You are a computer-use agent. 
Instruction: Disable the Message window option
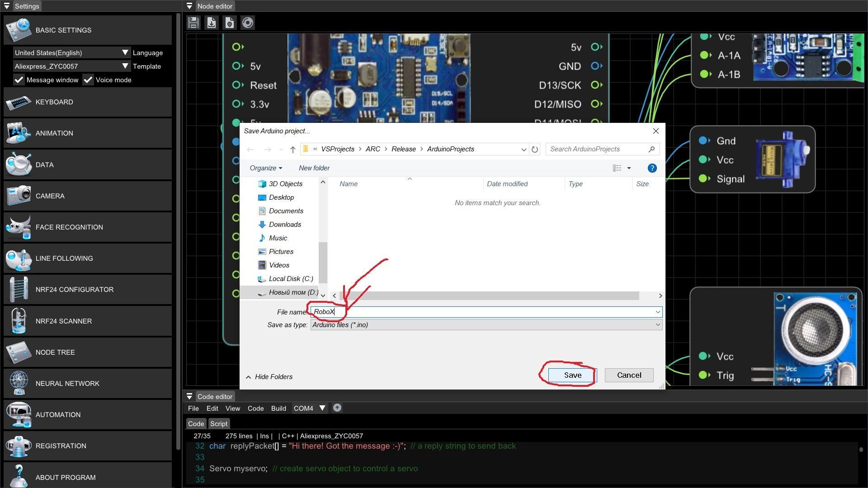point(19,80)
